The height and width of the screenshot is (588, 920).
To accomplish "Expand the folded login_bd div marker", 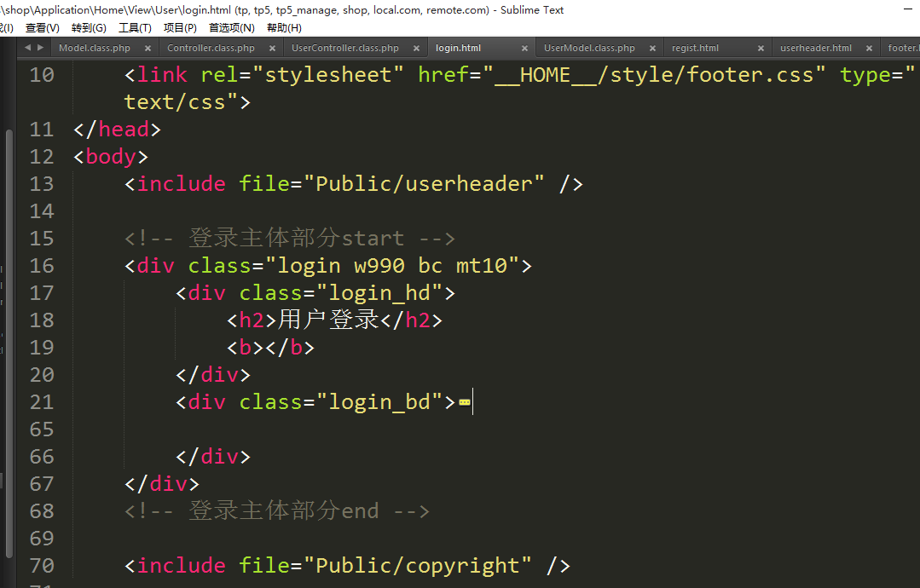I will [x=465, y=402].
